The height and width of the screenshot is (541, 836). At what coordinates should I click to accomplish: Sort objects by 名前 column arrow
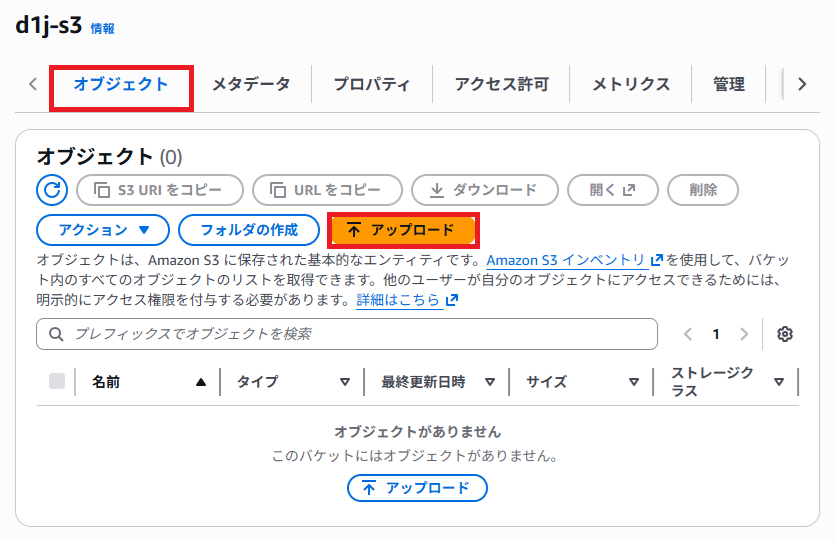coord(201,382)
